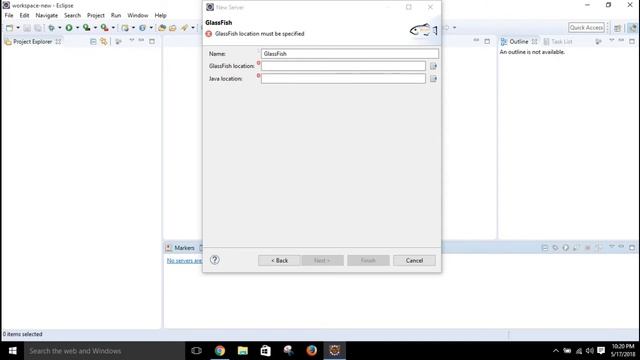
Task: Maximize the Project Explorer panel
Action: click(x=152, y=41)
